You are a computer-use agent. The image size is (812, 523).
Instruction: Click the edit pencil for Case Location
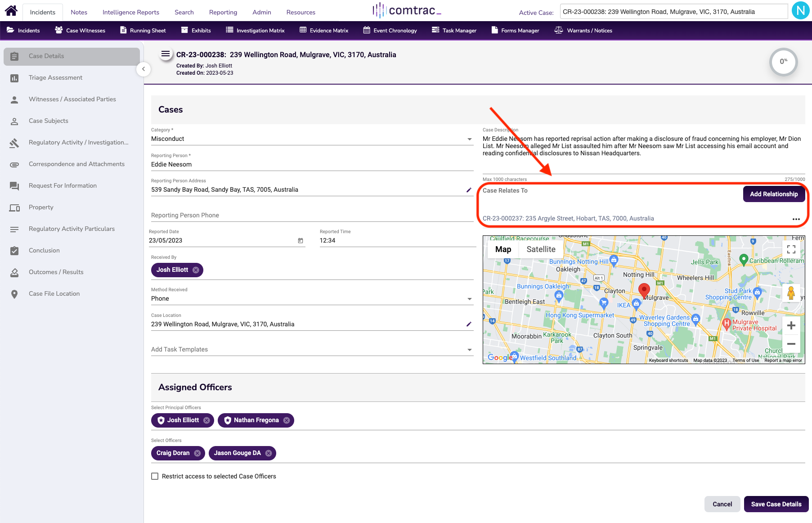(469, 324)
